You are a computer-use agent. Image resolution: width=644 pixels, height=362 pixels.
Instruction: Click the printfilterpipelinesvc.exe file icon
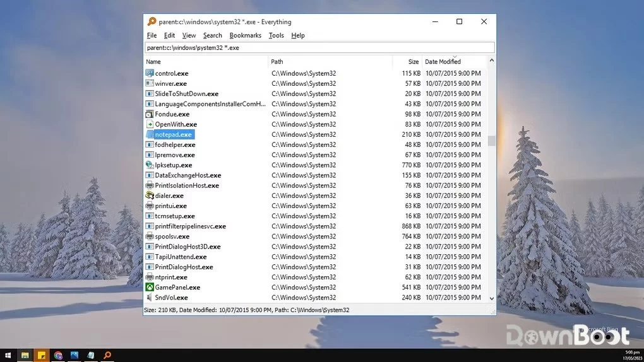click(150, 226)
